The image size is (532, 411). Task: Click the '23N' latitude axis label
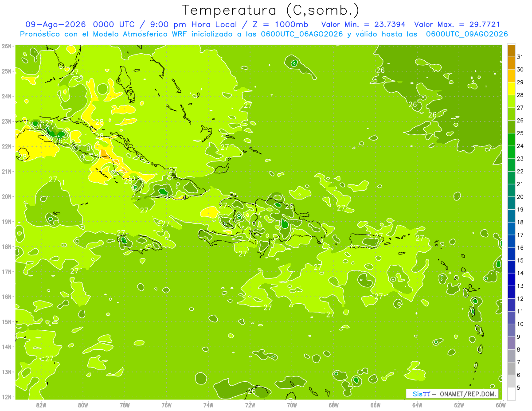[7, 121]
